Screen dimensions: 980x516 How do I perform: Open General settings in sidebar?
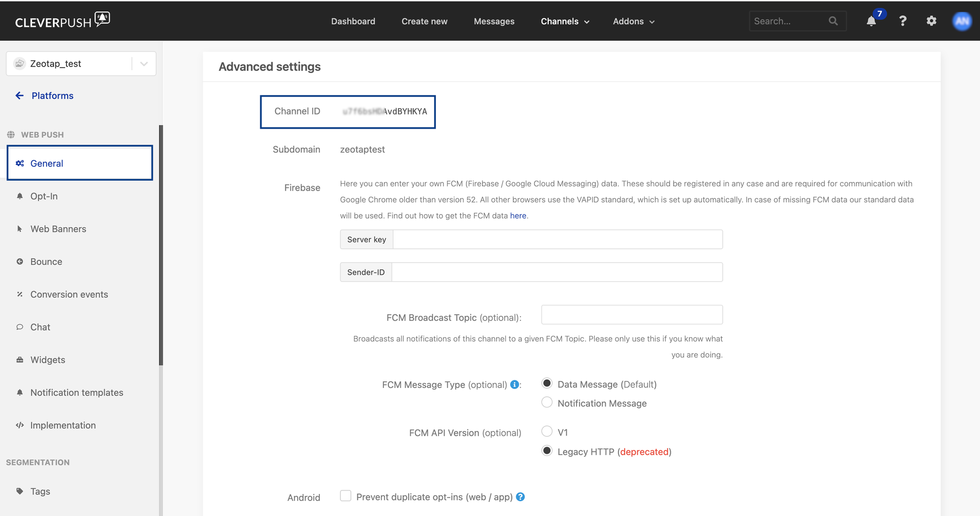pyautogui.click(x=80, y=163)
